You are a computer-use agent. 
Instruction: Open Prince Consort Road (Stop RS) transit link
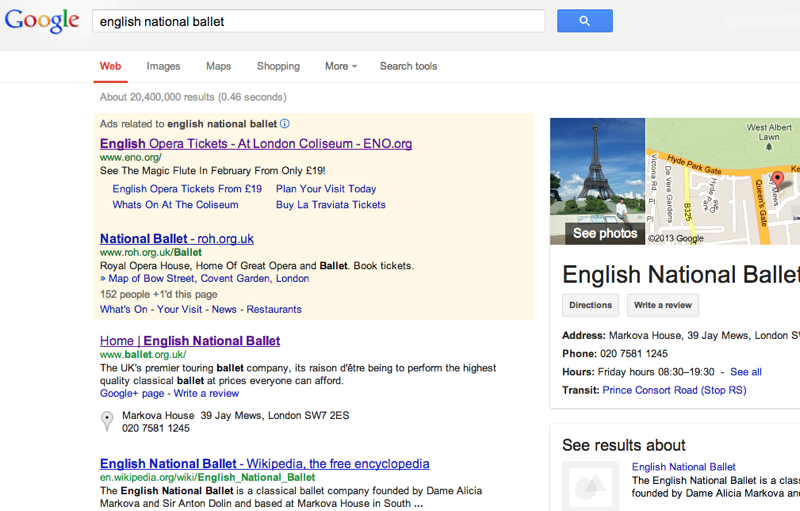click(x=674, y=390)
